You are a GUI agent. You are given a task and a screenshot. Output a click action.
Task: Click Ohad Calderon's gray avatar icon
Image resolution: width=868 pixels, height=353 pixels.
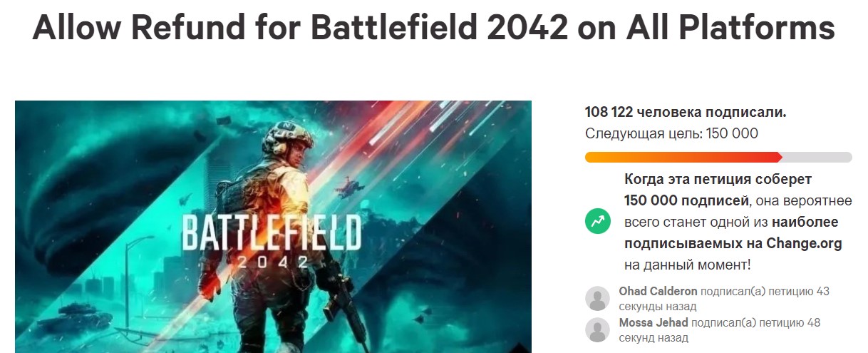coord(597,298)
